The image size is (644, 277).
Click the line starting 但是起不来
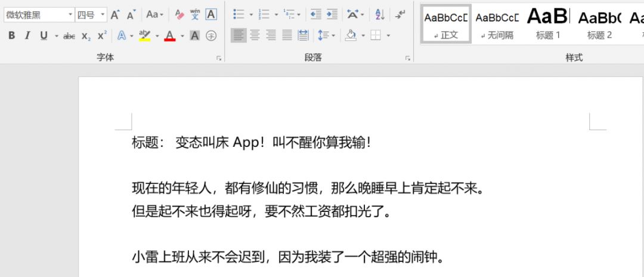[x=262, y=212]
